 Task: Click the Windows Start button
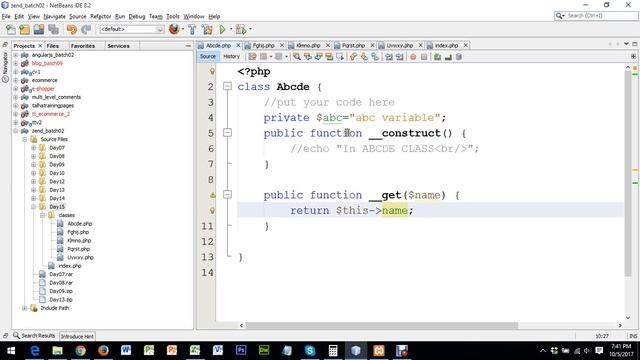(x=11, y=350)
